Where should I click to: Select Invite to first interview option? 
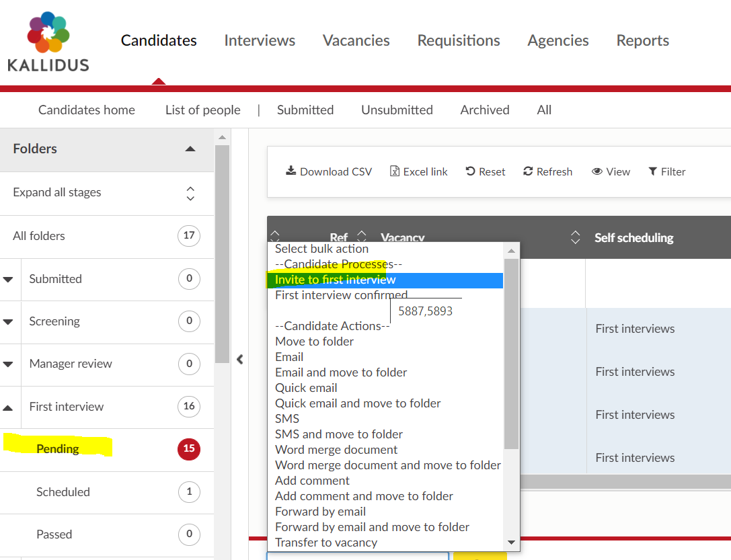click(x=335, y=280)
